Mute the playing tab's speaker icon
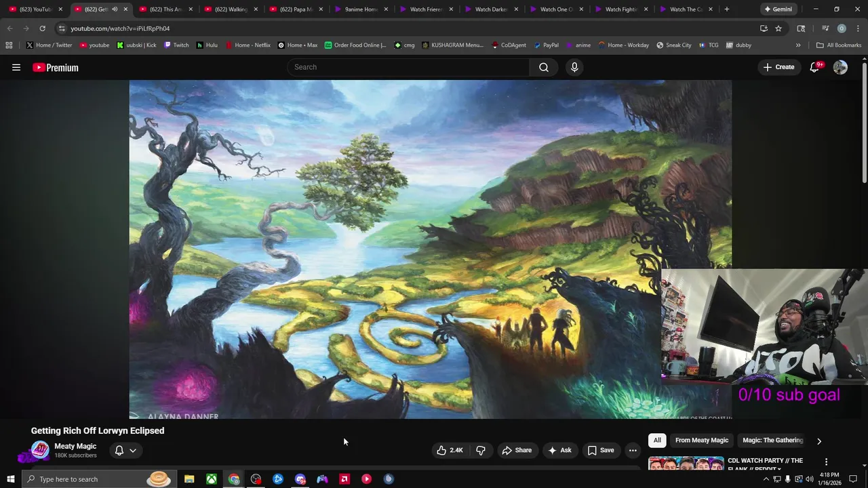This screenshot has height=488, width=868. click(114, 9)
